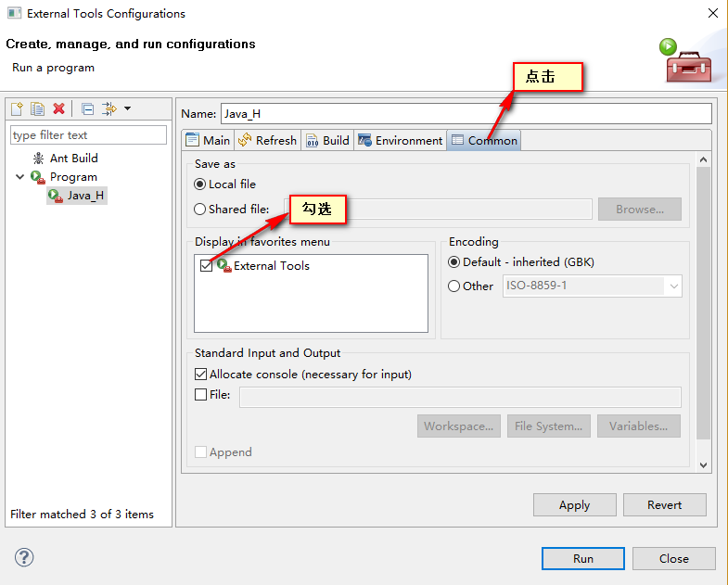Switch to the Main tab

pos(208,140)
